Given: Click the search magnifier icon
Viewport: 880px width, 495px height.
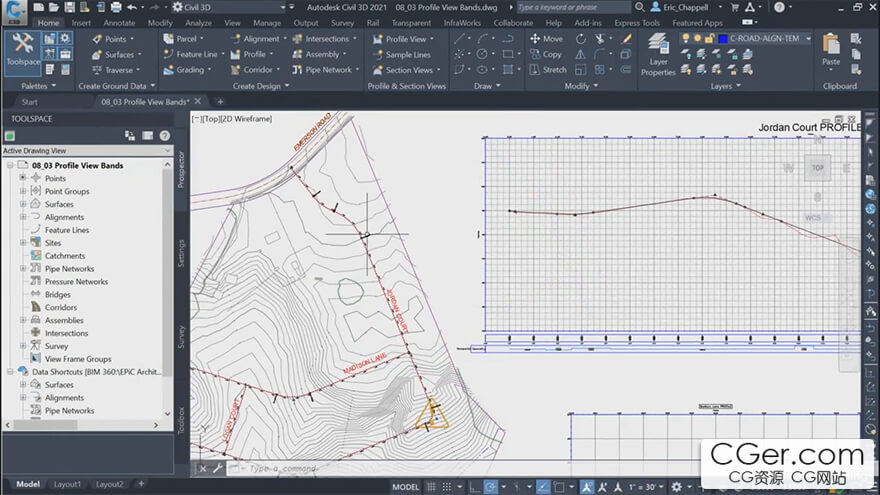Looking at the screenshot, I should (x=639, y=7).
